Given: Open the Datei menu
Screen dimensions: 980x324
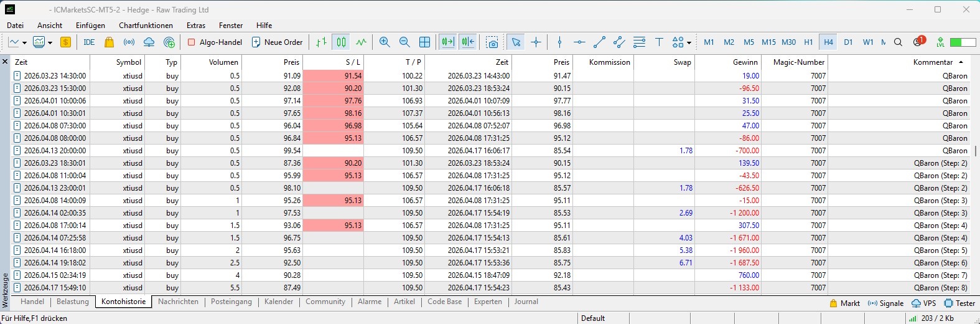Looking at the screenshot, I should coord(15,26).
